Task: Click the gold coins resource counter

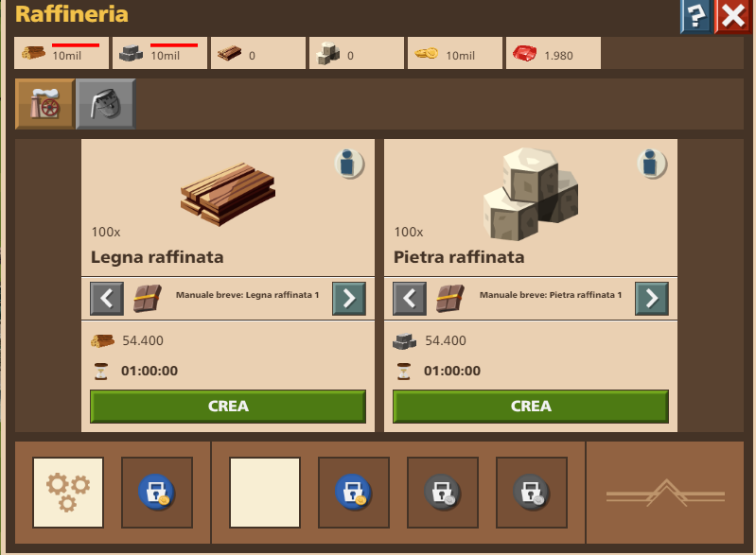Action: pyautogui.click(x=455, y=53)
